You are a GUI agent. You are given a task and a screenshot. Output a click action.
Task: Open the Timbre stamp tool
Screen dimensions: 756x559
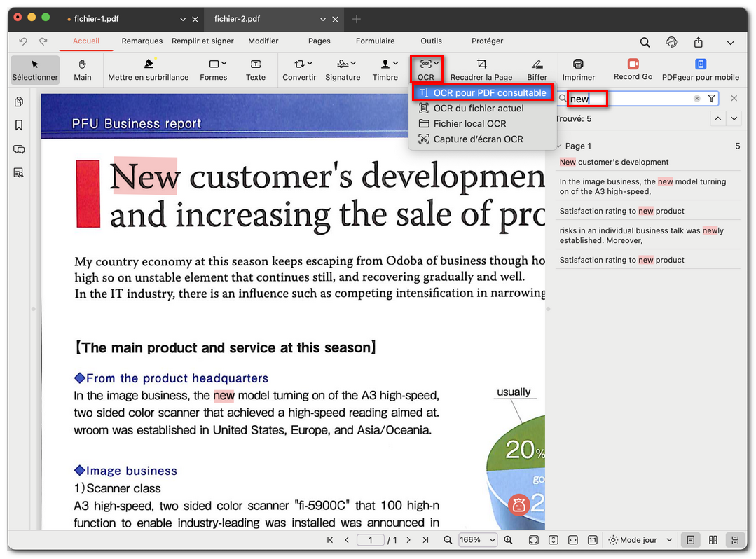[385, 69]
